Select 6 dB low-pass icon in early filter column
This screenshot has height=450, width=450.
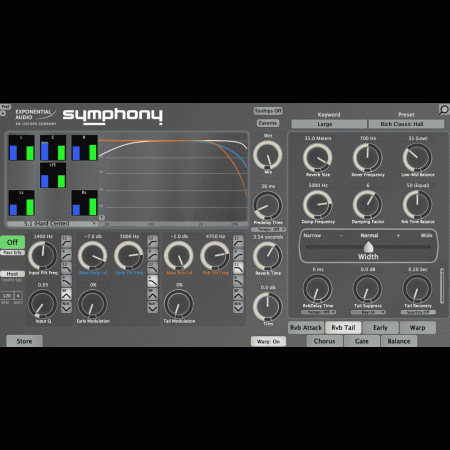tap(153, 255)
